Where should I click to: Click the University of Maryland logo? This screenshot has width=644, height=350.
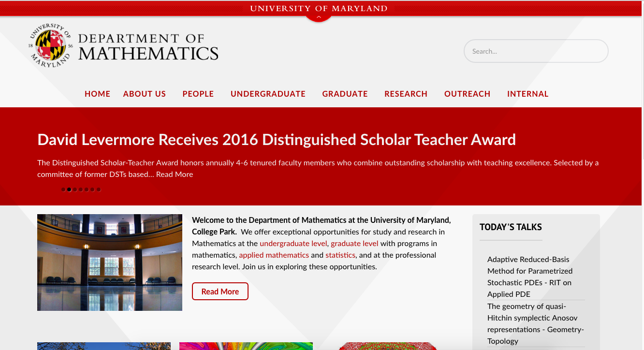(50, 46)
